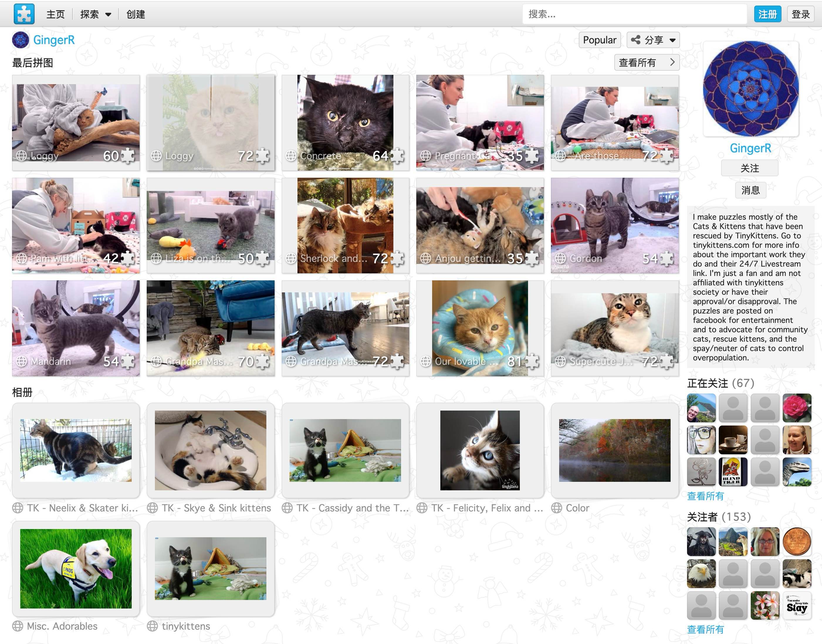The height and width of the screenshot is (644, 822).
Task: Open GingerR's small avatar icon beside the username
Action: (x=21, y=40)
